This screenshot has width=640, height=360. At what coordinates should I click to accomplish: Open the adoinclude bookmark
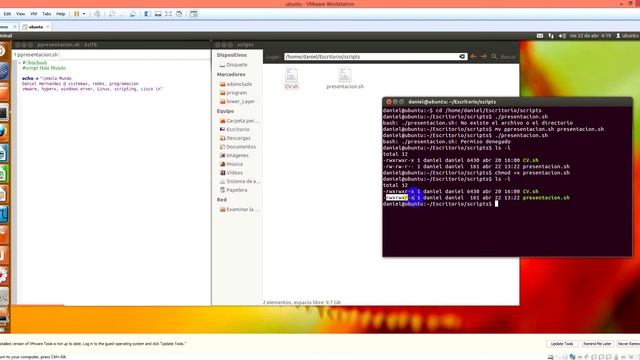[x=236, y=84]
